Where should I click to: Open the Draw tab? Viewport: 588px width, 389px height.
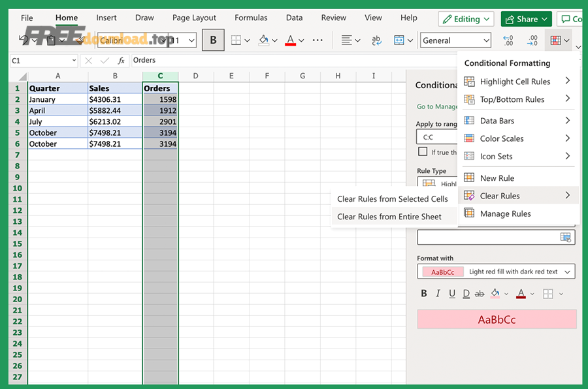click(x=144, y=18)
